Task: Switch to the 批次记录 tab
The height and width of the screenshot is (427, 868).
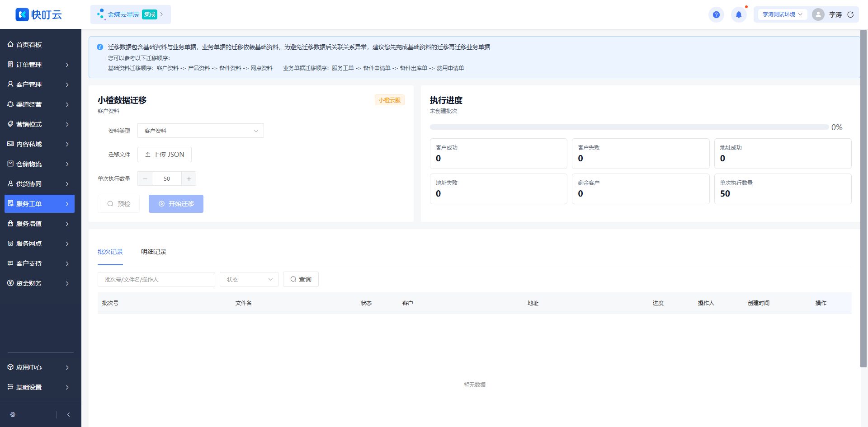Action: click(110, 252)
